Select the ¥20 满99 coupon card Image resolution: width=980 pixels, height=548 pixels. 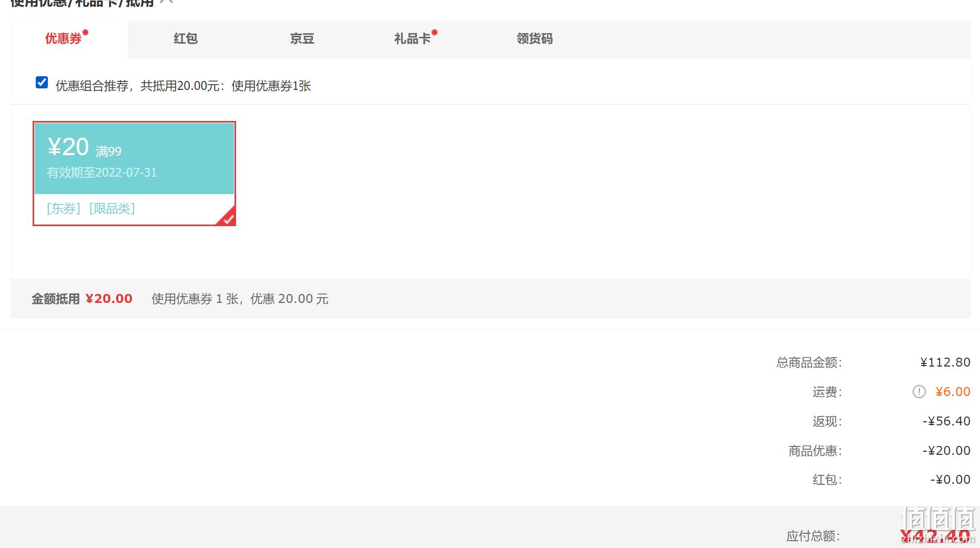tap(134, 174)
